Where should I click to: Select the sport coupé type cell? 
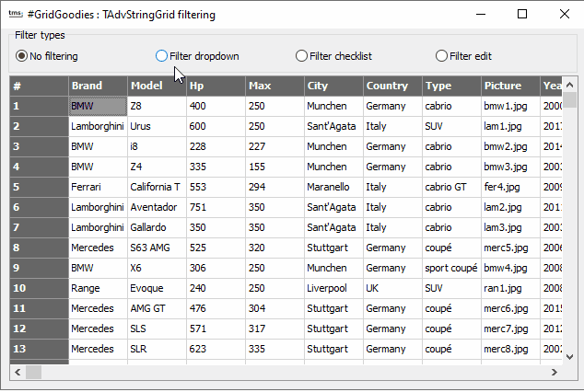pos(451,268)
